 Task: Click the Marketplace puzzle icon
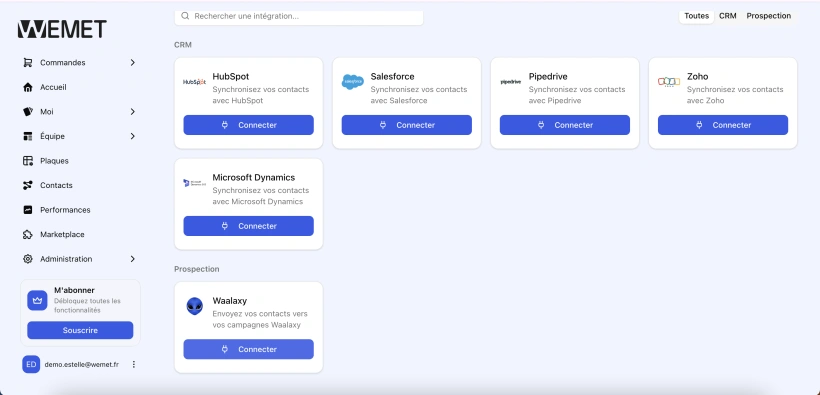(28, 234)
